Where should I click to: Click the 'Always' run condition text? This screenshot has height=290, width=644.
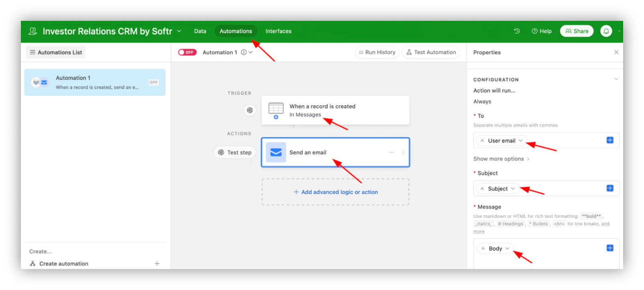(x=482, y=101)
